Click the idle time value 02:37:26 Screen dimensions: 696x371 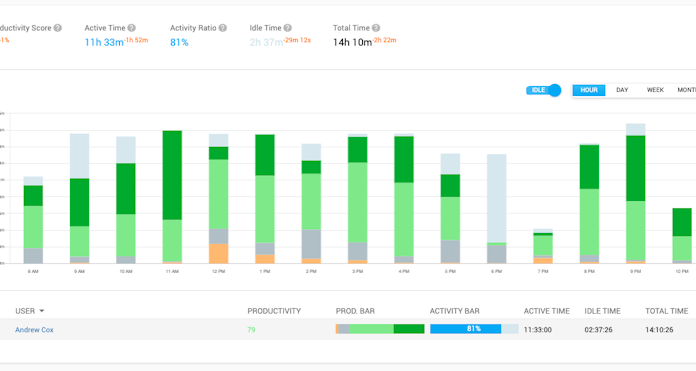pos(598,330)
